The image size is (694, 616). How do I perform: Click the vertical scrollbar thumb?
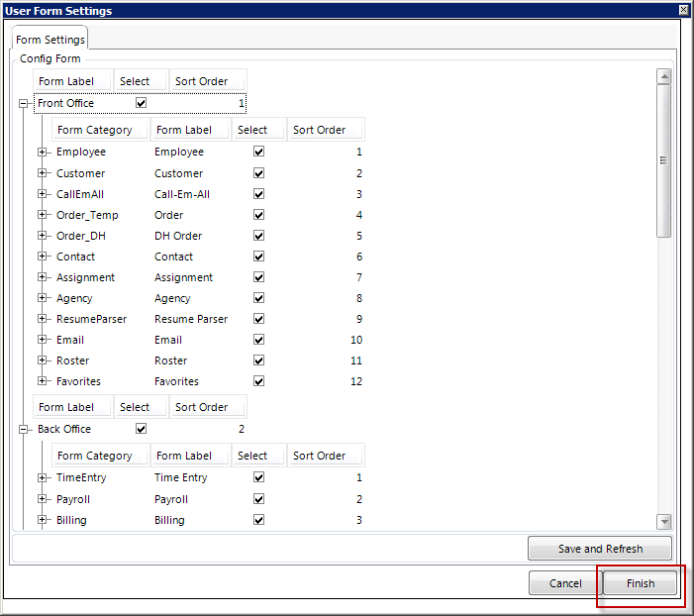(x=664, y=160)
